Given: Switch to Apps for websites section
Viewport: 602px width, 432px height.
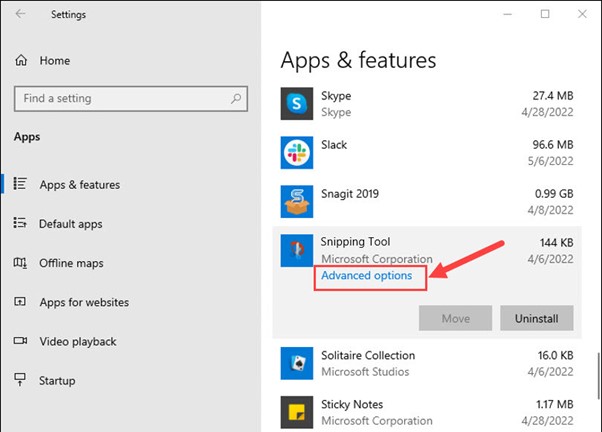Looking at the screenshot, I should (x=84, y=302).
